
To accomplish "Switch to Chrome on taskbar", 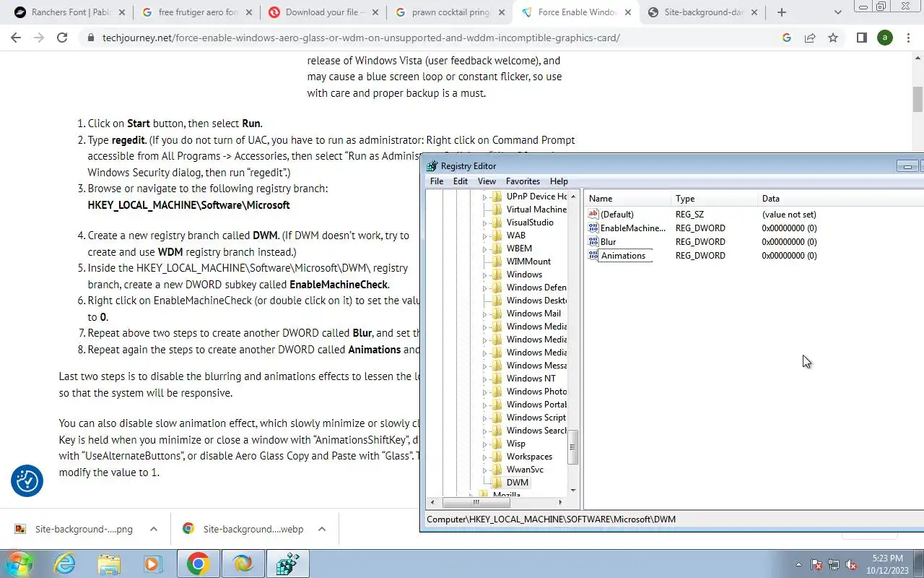I will pyautogui.click(x=198, y=564).
